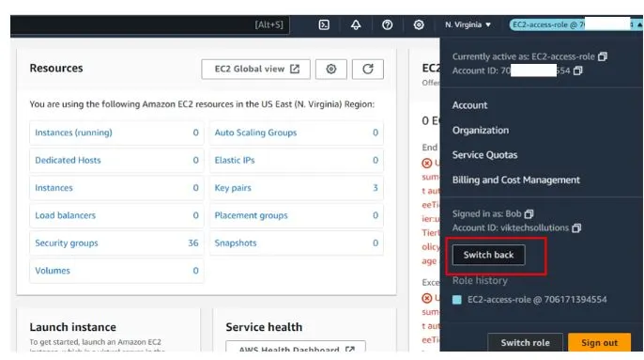Open Organization menu entry
This screenshot has width=644, height=360.
[481, 131]
